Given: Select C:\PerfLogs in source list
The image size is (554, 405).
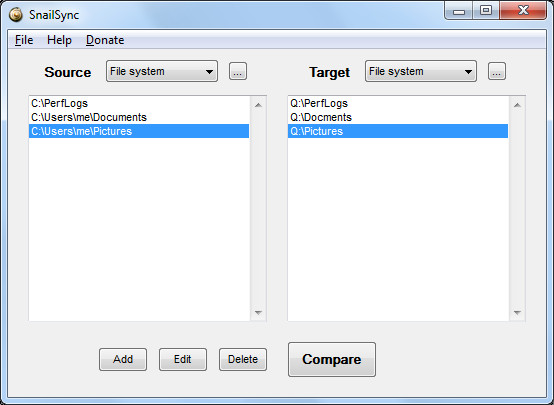Looking at the screenshot, I should coord(139,103).
